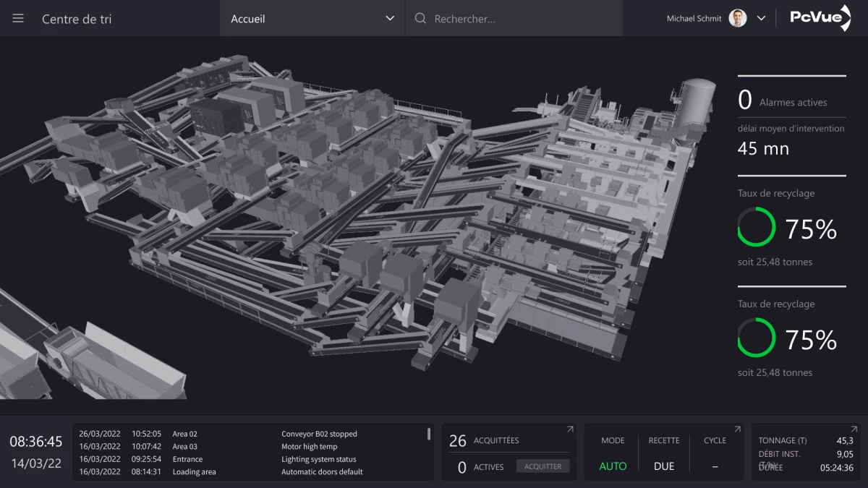
Task: Expand the user account chevron menu
Action: point(761,19)
